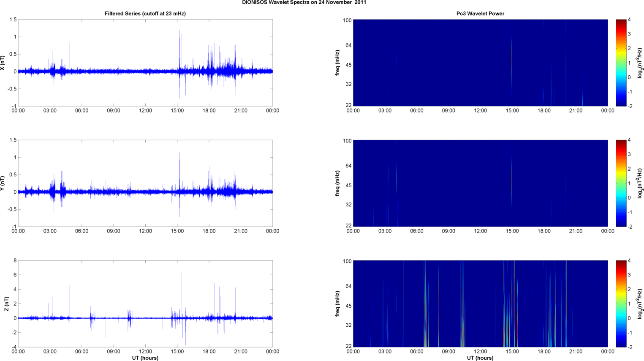Click the top X-component wavelet power spectrogram
Screen dimensions: 644x361
click(480, 63)
